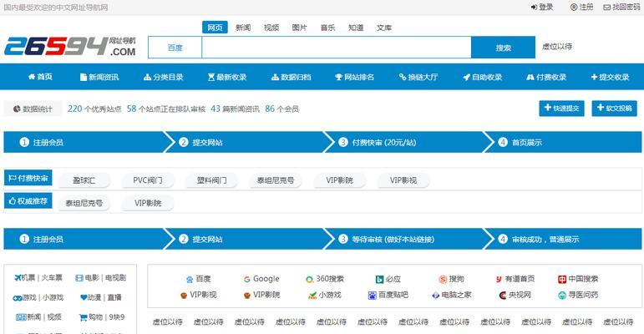Open 找回密码 password recovery link
644x334 pixels.
tap(621, 7)
